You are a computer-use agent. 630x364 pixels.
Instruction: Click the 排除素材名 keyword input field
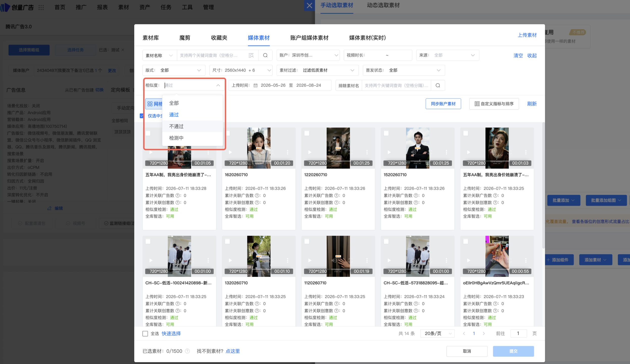(397, 86)
